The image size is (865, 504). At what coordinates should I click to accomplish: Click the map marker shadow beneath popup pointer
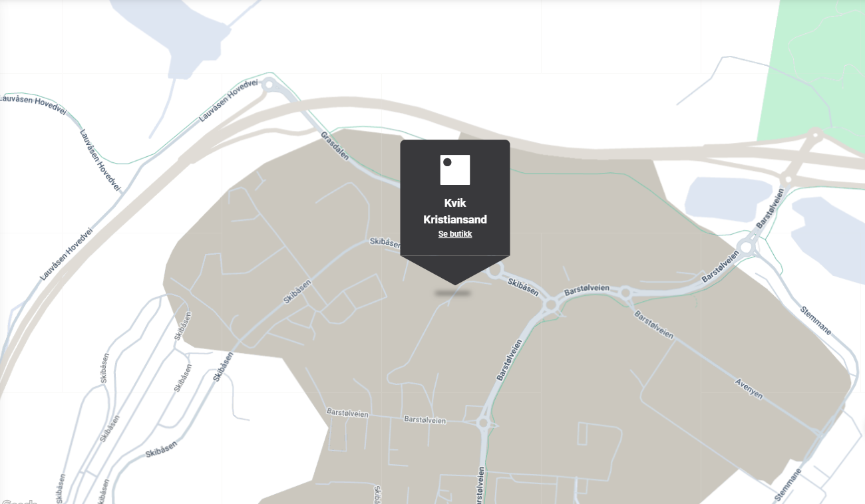(452, 293)
